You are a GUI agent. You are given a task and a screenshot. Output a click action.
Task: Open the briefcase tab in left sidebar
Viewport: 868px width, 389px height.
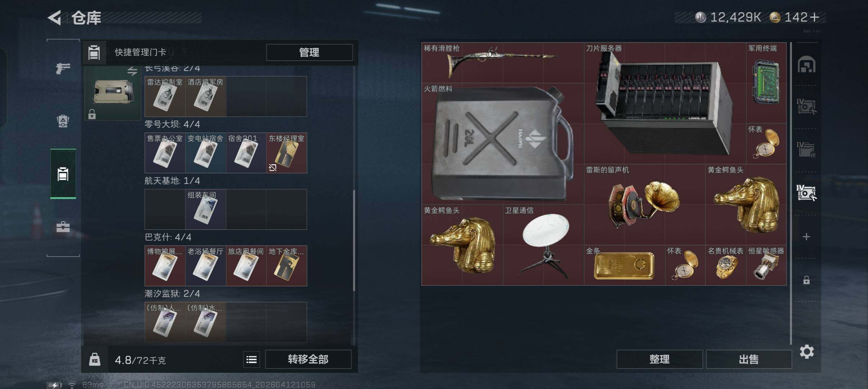click(x=63, y=227)
